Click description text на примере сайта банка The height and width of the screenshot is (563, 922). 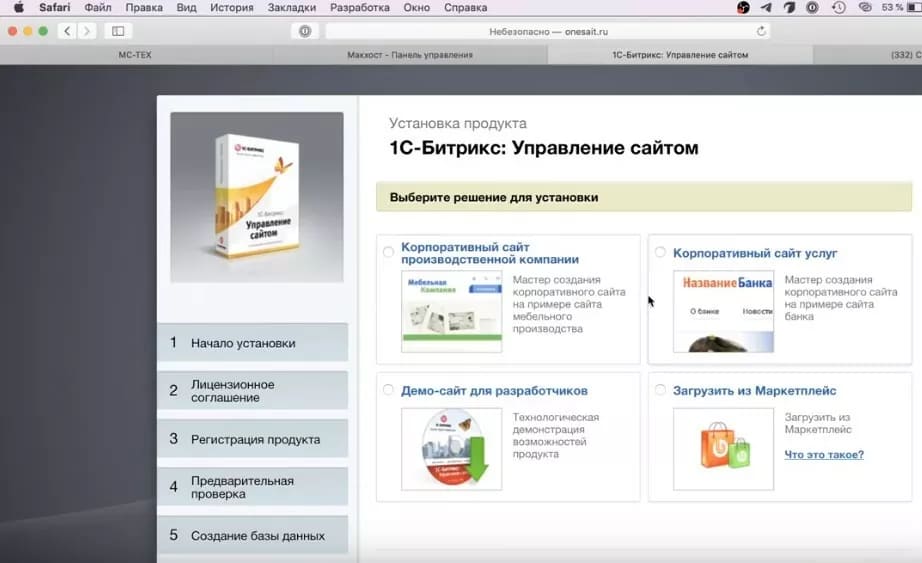[x=840, y=298]
